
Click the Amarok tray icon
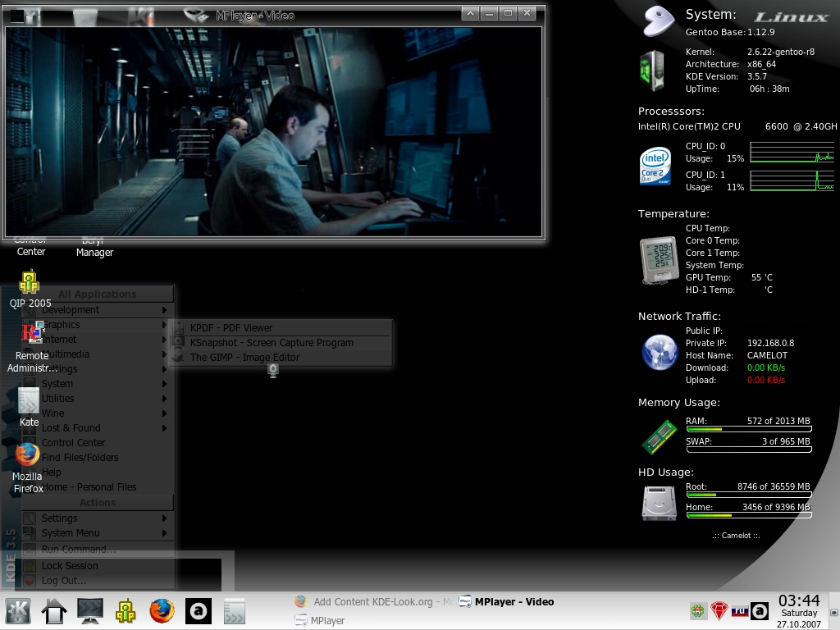click(759, 610)
